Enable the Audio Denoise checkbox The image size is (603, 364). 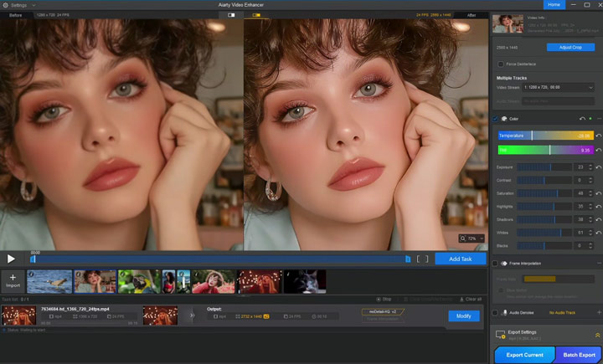495,312
